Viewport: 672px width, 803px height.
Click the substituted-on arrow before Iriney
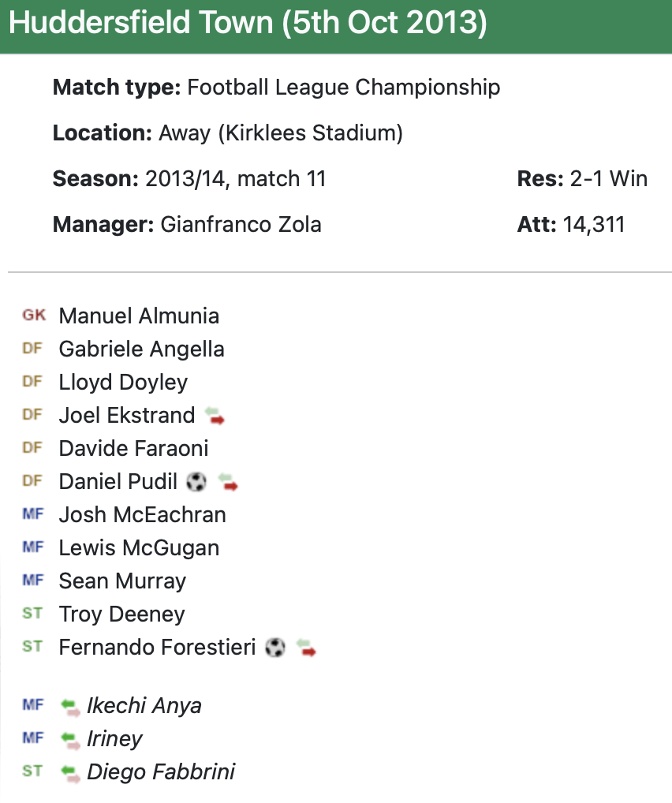pos(71,739)
